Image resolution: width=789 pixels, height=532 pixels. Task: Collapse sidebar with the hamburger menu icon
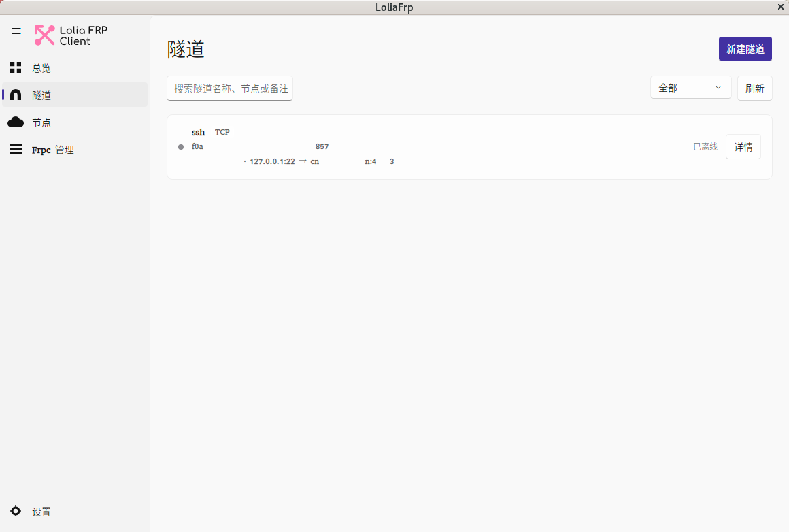[x=16, y=31]
